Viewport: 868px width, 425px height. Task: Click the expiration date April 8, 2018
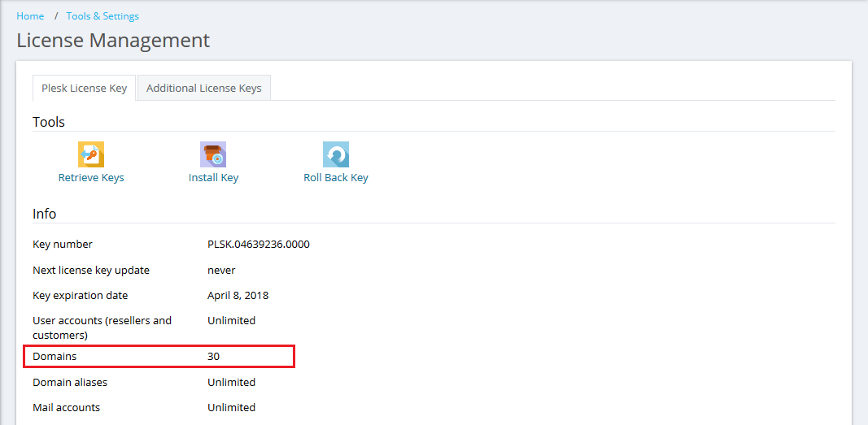pos(238,296)
